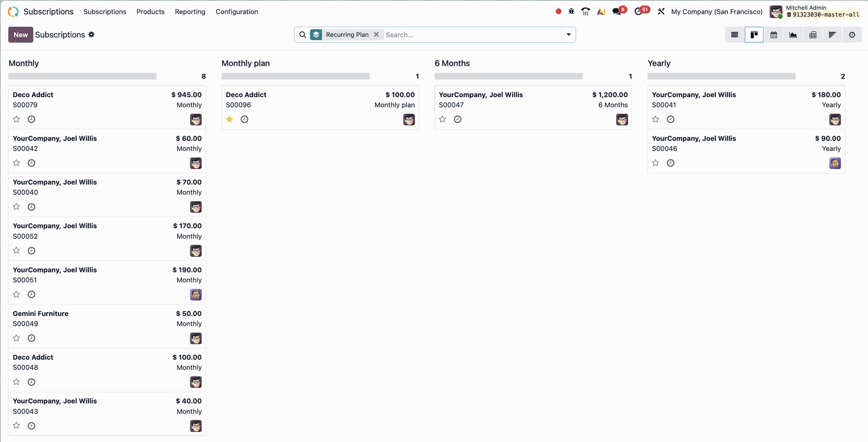Screen dimensions: 868x442
Task: Open the cohort view
Action: pos(832,35)
